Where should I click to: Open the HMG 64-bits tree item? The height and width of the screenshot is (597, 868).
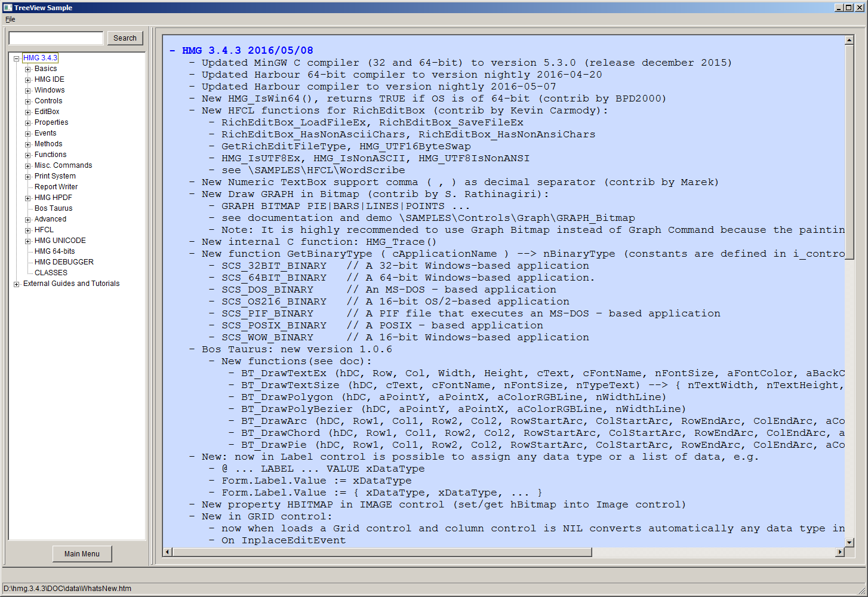[x=55, y=251]
